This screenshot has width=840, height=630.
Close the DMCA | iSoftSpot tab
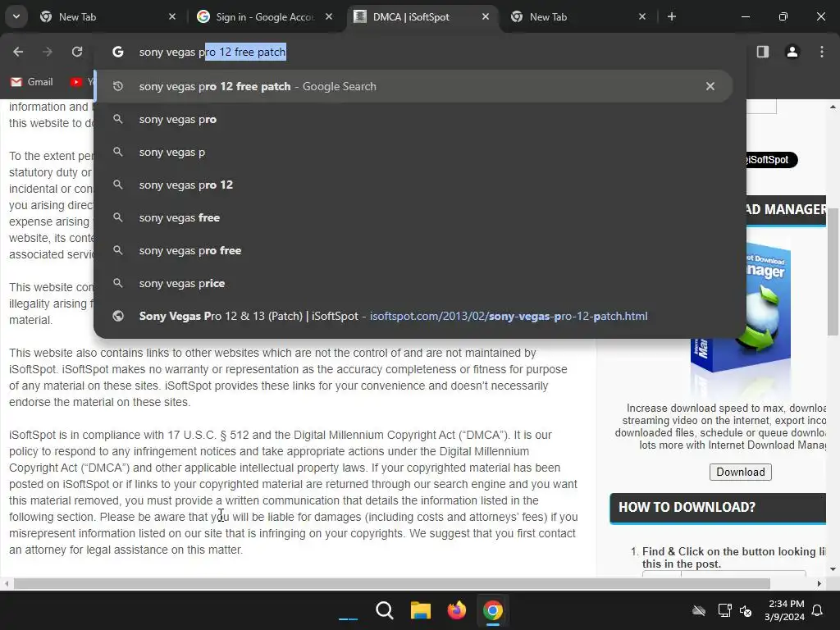point(486,16)
